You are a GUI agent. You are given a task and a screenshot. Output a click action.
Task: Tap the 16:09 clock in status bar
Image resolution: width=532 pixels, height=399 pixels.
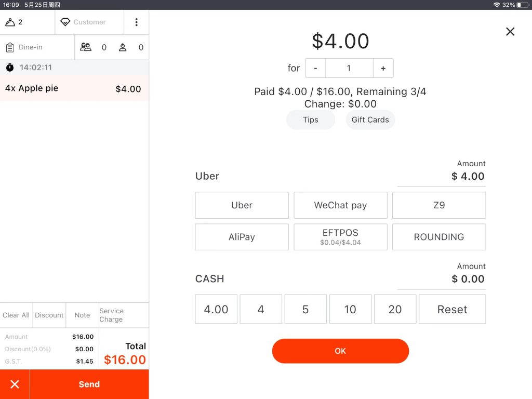point(11,5)
